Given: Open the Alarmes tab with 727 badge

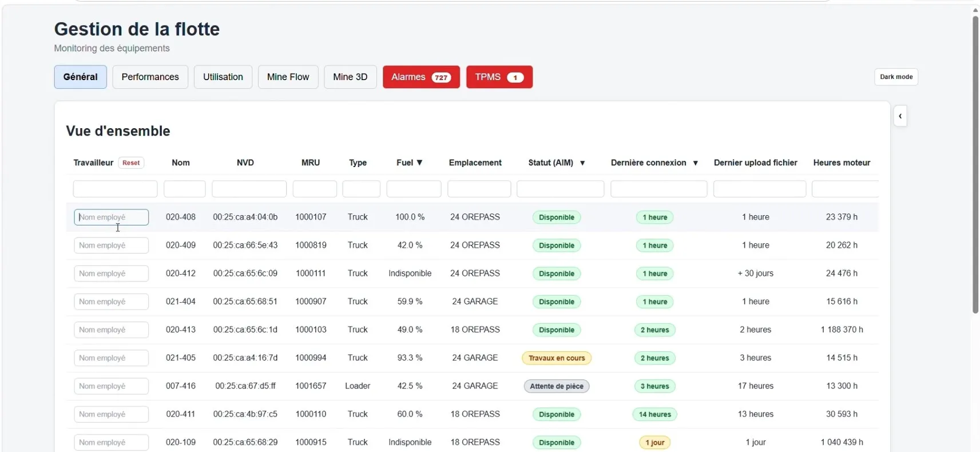Looking at the screenshot, I should pyautogui.click(x=421, y=77).
